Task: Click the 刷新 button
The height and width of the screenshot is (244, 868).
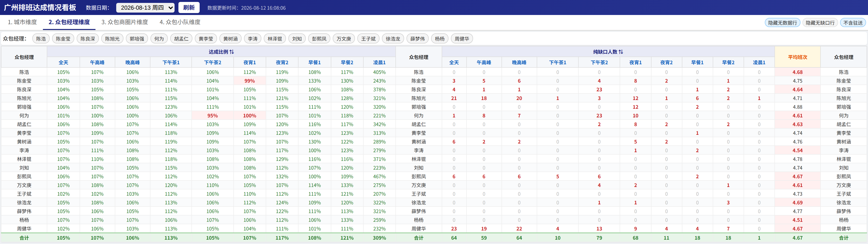Action: click(x=189, y=7)
